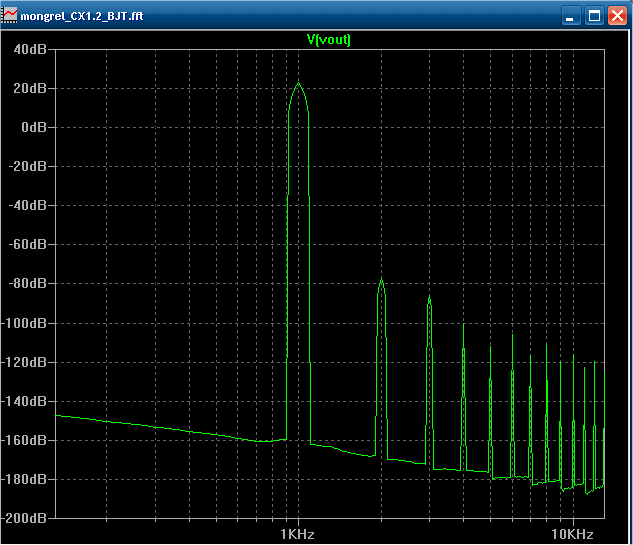
Task: Click the -120dB axis label
Action: pyautogui.click(x=24, y=362)
